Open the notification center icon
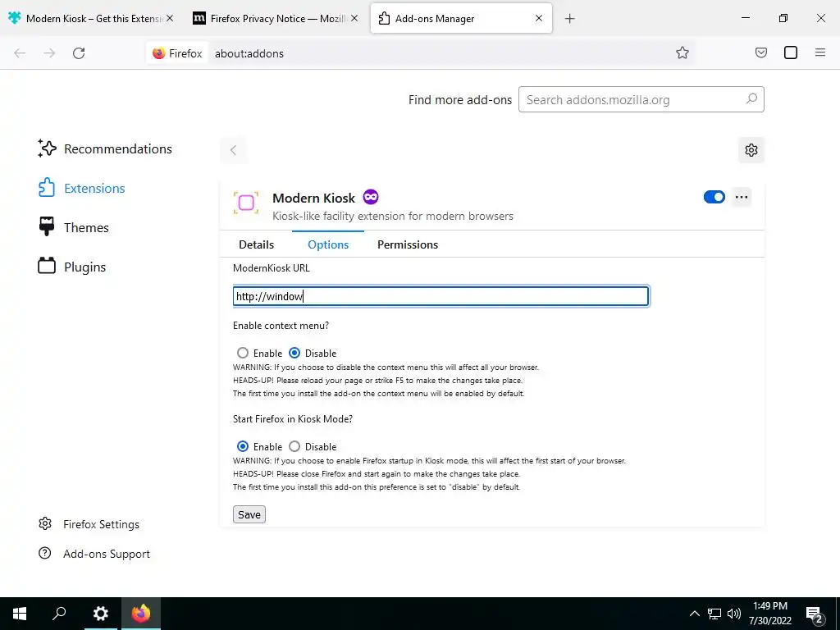840x630 pixels. (815, 614)
